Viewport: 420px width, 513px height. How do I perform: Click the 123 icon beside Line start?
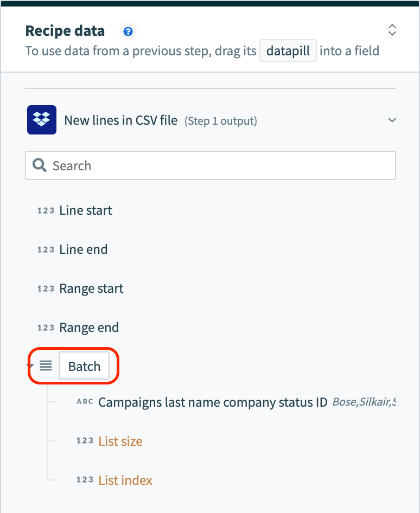coord(46,211)
